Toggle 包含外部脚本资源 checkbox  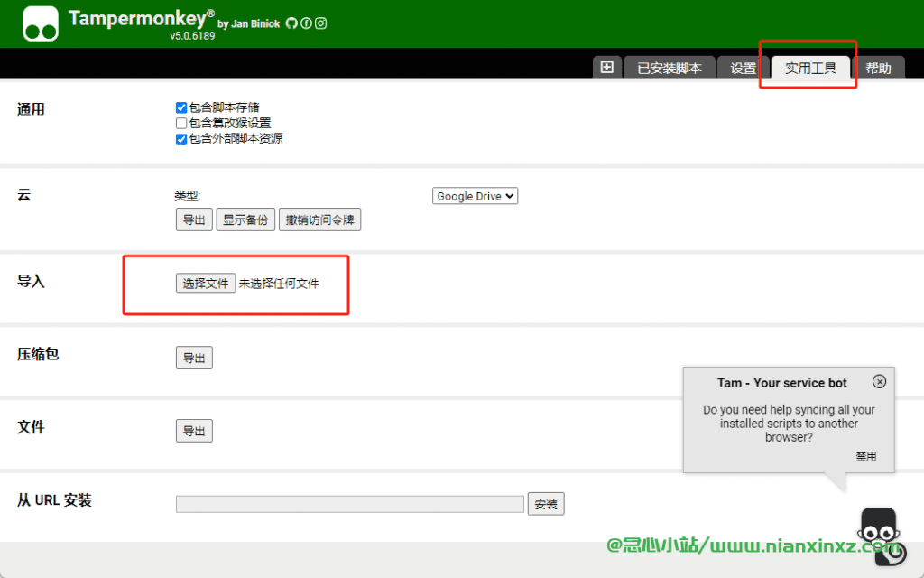click(181, 139)
